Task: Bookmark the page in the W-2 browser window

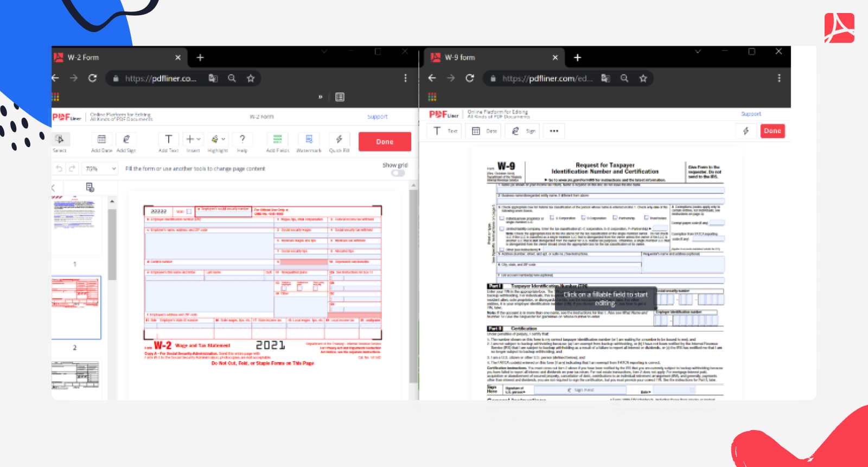Action: point(251,78)
